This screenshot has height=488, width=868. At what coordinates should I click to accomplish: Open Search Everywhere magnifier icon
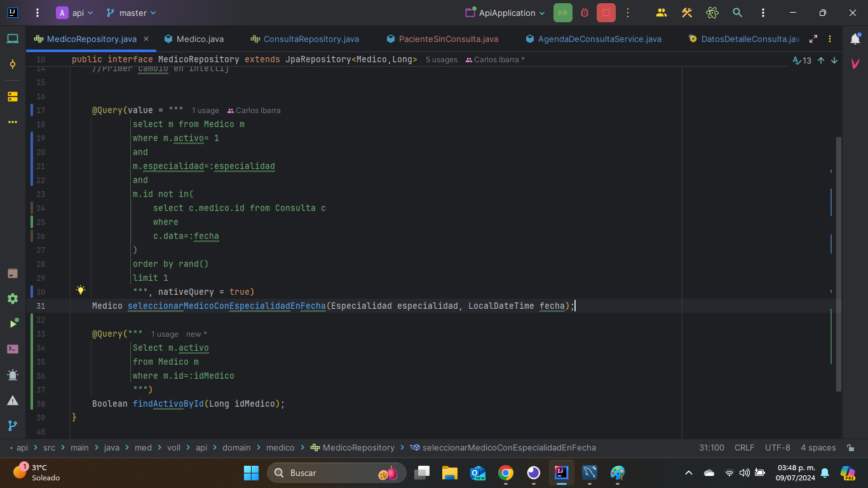tap(737, 13)
